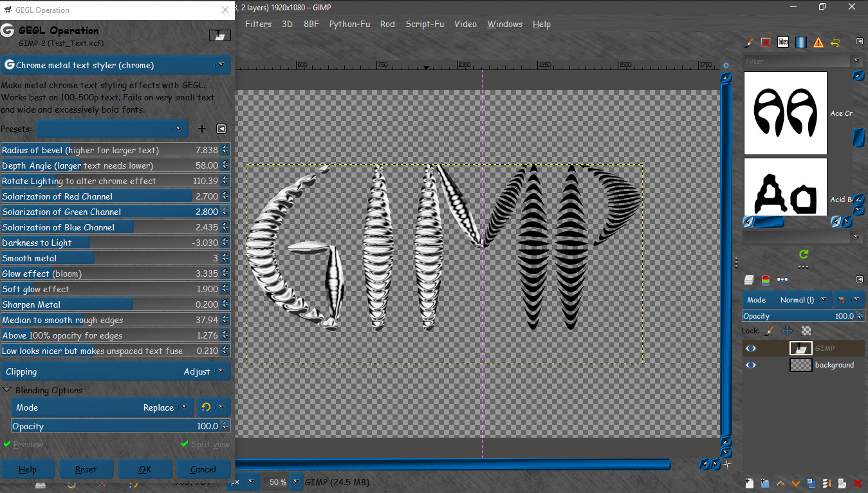Toggle lock pixels brush icon
This screenshot has height=493, width=868.
click(x=769, y=331)
